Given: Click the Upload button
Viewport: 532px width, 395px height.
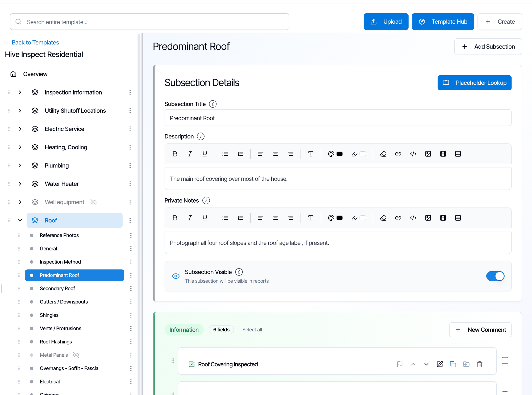Looking at the screenshot, I should (x=386, y=22).
